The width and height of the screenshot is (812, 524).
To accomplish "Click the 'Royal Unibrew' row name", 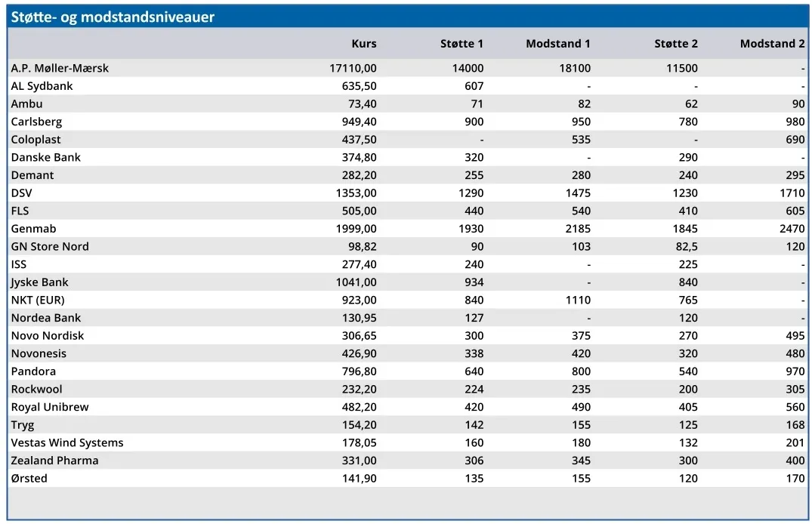I will [x=50, y=407].
